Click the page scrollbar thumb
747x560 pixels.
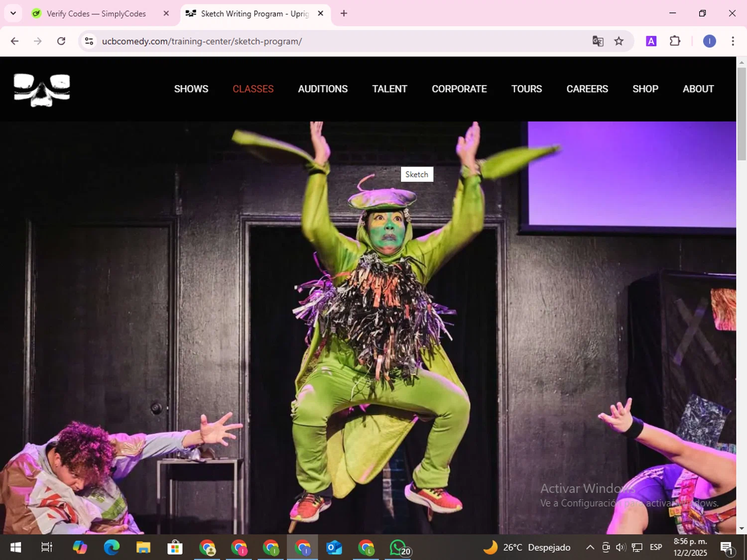(742, 113)
